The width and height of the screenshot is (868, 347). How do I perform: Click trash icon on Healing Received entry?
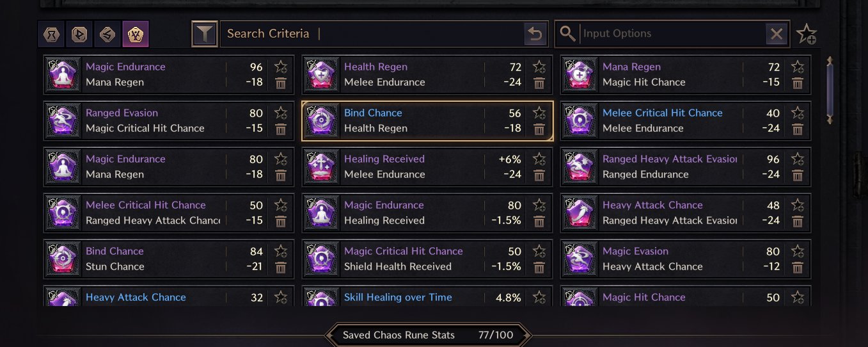tap(539, 175)
